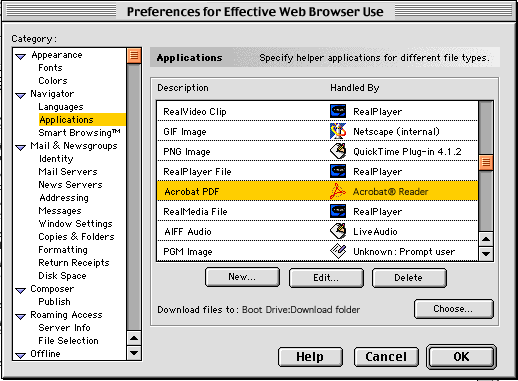Click the Acrobat® Reader handler text
The width and height of the screenshot is (518, 381).
(391, 192)
